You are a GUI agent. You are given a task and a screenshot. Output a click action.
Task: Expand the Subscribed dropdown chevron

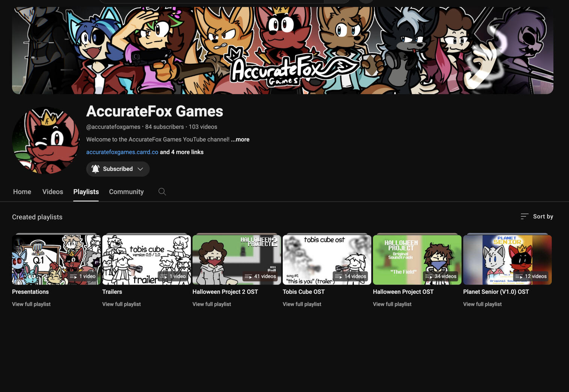point(140,169)
